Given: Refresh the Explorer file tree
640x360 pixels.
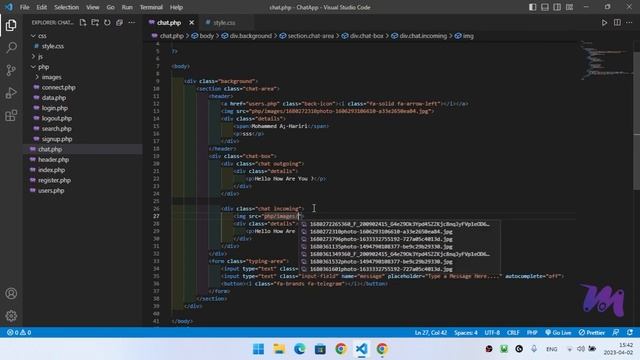Looking at the screenshot, I should (107, 22).
